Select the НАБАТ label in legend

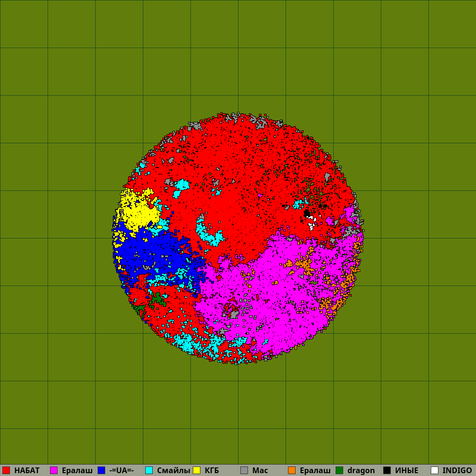click(27, 471)
